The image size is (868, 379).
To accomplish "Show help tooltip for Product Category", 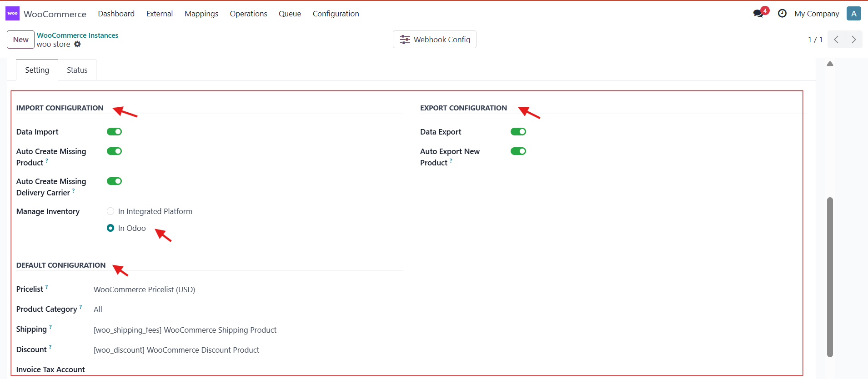I will [x=81, y=307].
